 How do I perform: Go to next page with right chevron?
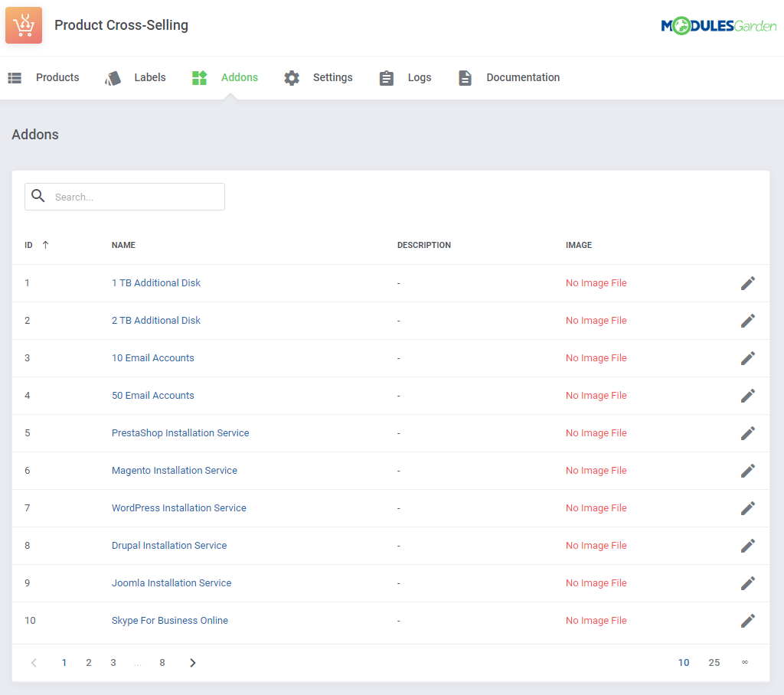point(192,663)
